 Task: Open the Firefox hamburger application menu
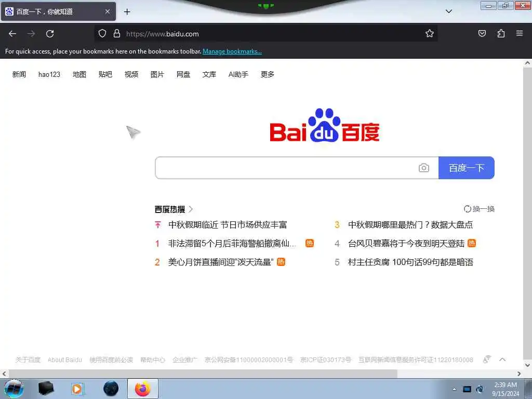tap(520, 33)
